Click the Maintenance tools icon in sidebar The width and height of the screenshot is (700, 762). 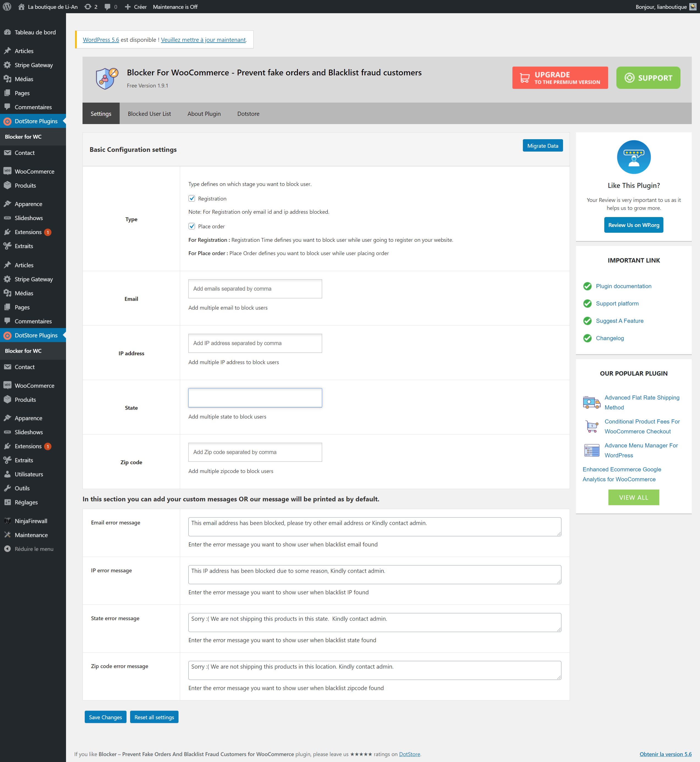click(8, 535)
